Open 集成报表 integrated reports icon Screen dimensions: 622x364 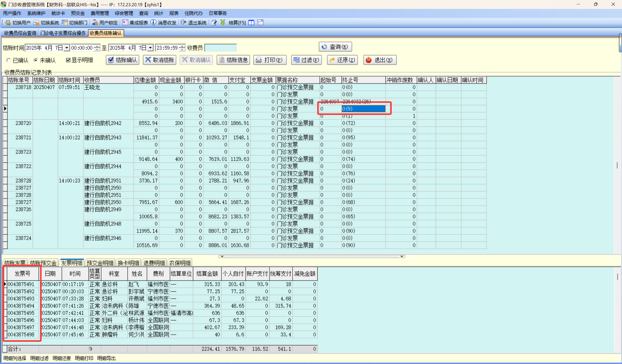click(125, 23)
